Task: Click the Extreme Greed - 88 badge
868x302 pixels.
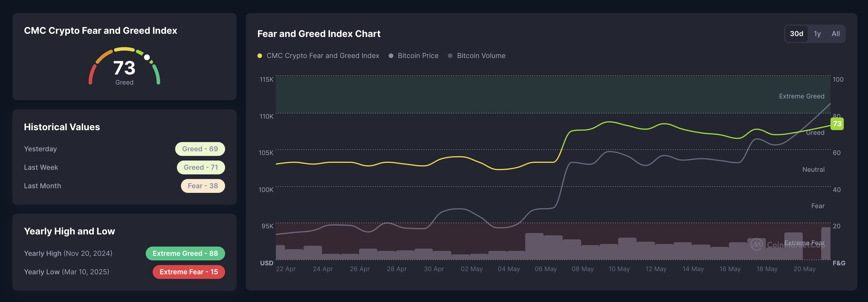Action: 185,253
